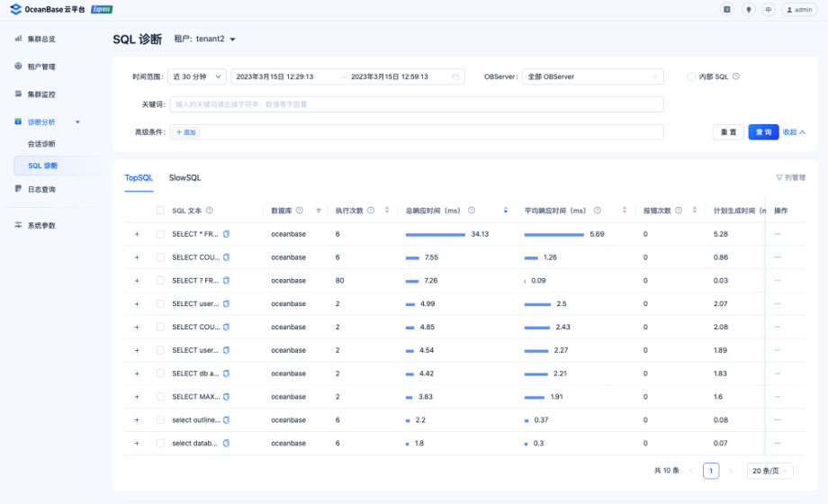Sort by 总响应时间 column sorter
The image size is (828, 504).
[x=506, y=211]
